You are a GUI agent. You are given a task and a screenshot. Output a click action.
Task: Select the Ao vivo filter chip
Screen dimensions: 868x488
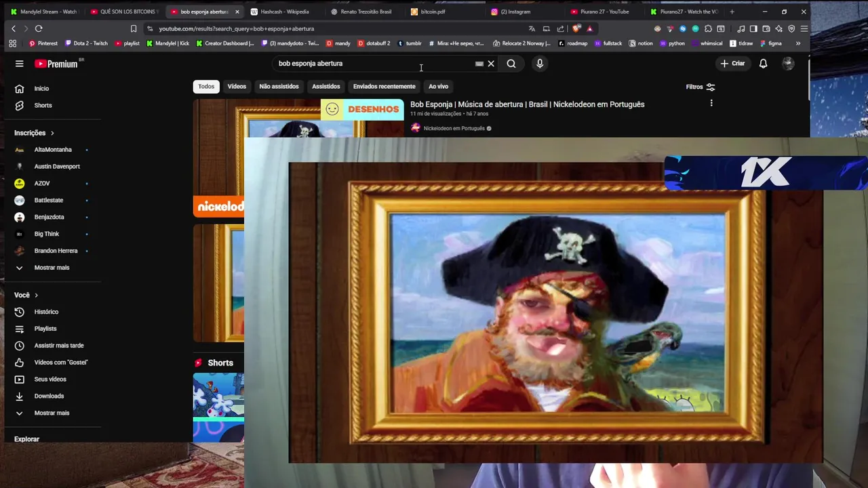coord(438,87)
